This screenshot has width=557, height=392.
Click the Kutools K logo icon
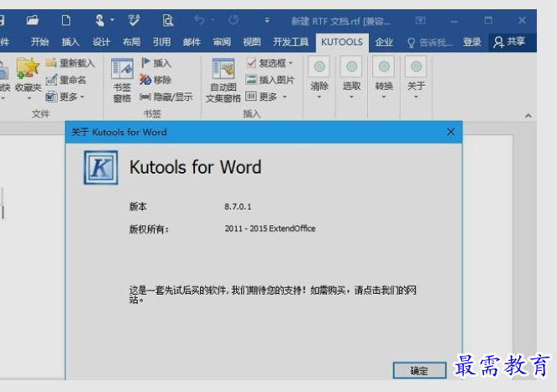click(101, 168)
